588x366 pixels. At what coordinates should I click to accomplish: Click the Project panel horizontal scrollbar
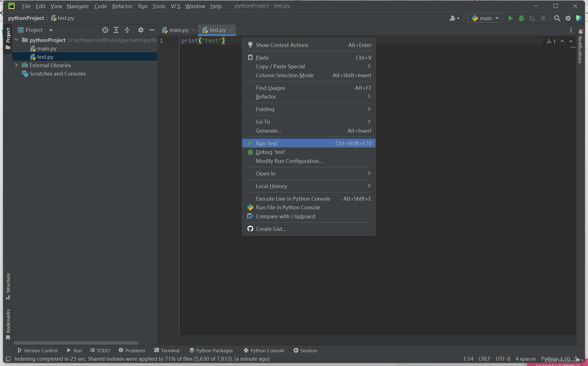click(x=76, y=343)
